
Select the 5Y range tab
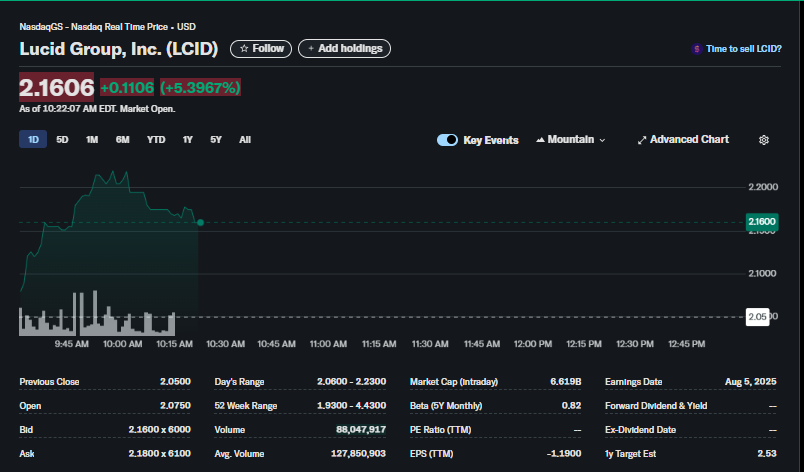click(216, 139)
